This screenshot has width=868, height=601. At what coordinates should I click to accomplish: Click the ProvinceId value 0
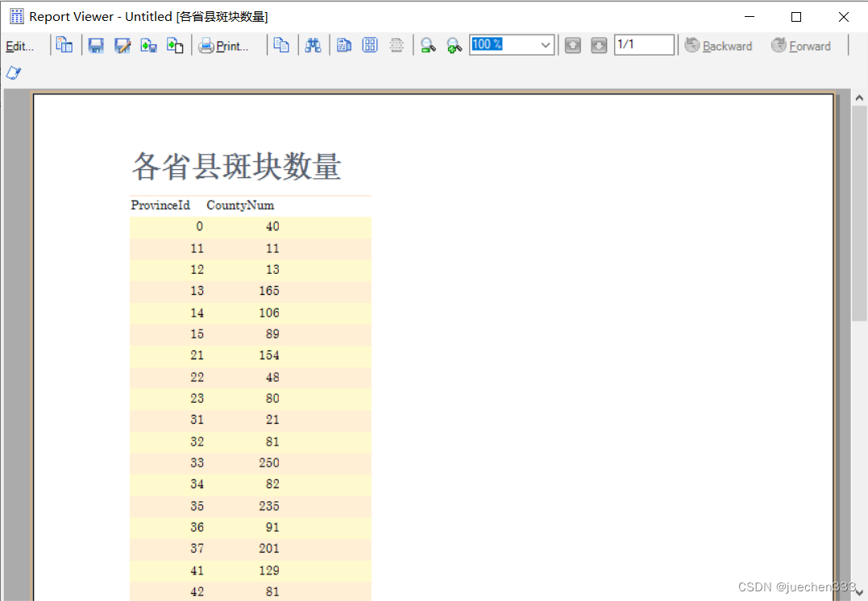[x=199, y=226]
